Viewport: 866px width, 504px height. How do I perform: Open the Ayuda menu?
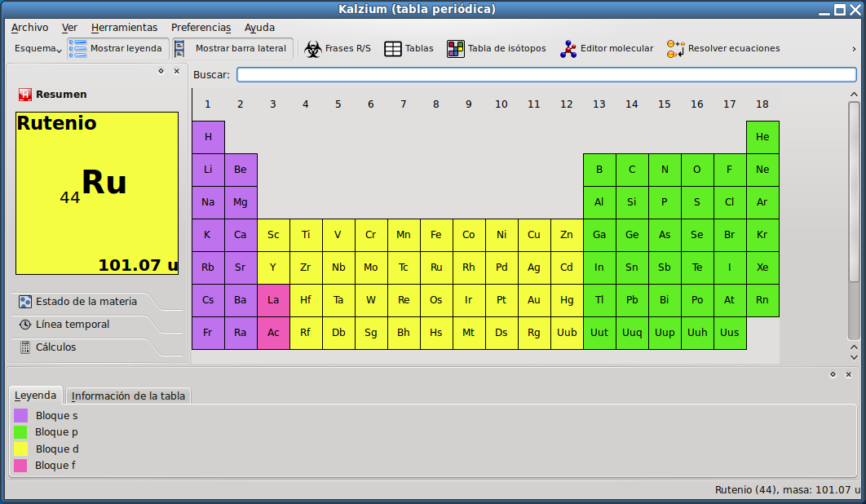tap(259, 27)
